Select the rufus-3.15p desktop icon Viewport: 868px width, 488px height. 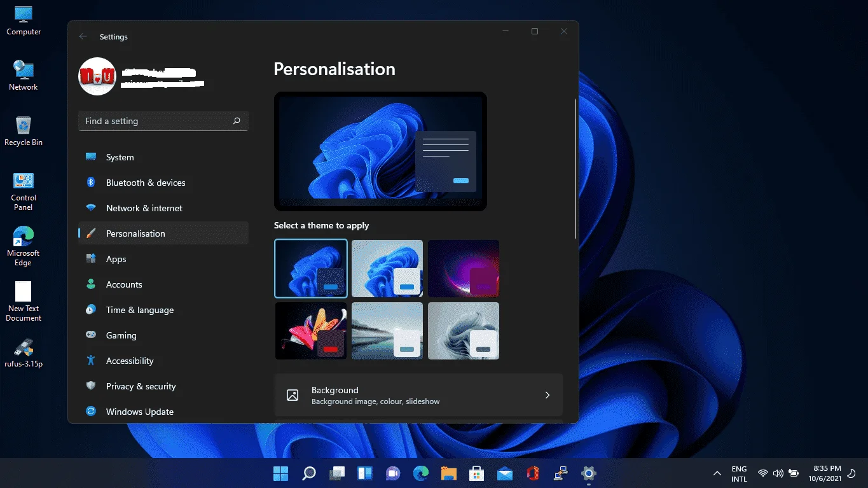tap(24, 354)
